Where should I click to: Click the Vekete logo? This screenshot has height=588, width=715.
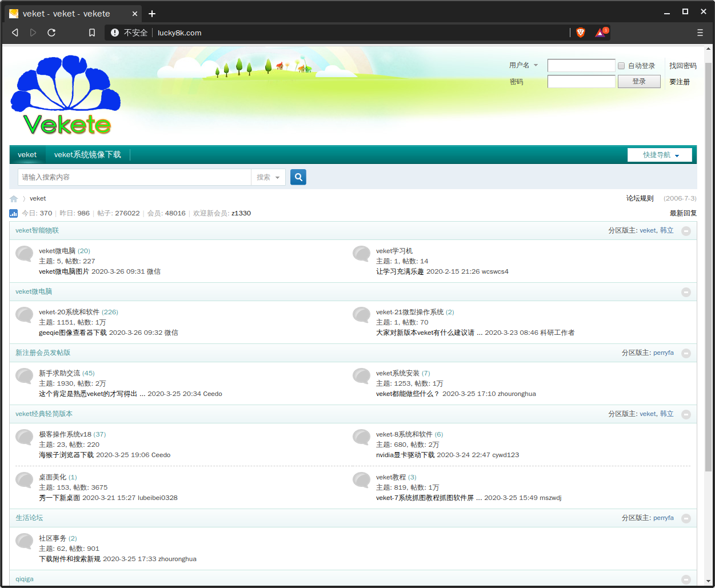click(66, 95)
